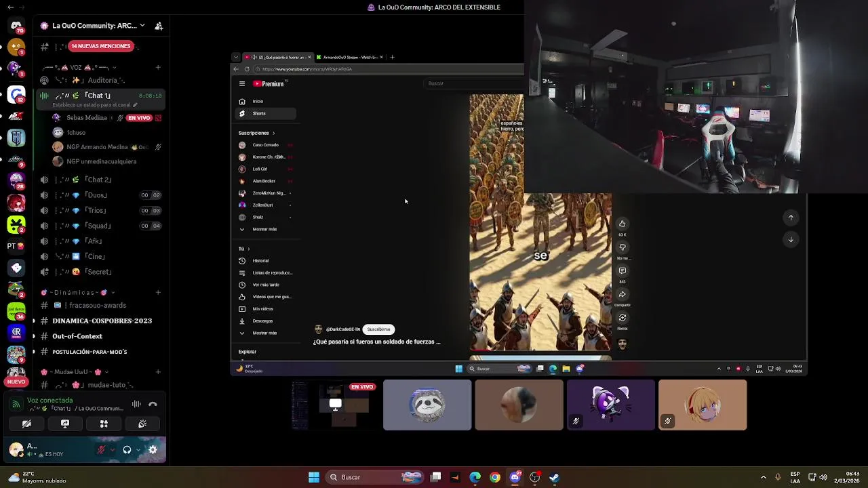
Task: Join Cine voice channel
Action: coord(102,256)
